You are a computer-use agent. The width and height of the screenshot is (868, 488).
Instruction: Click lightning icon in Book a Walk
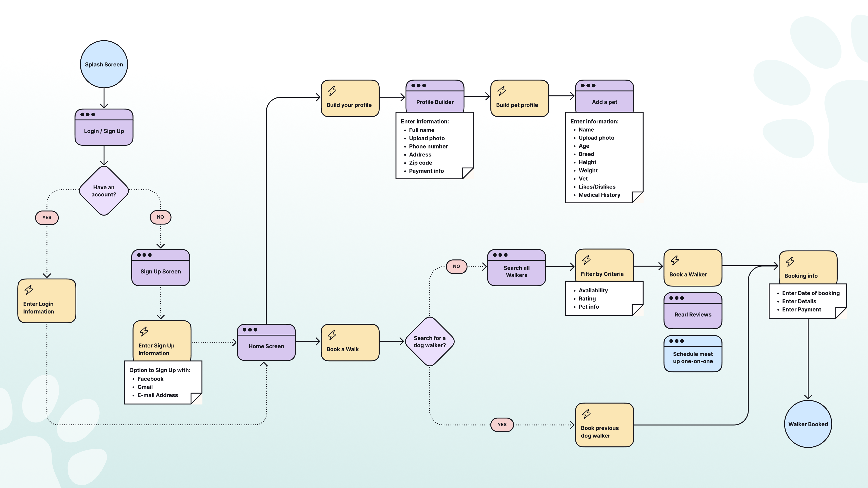(332, 335)
